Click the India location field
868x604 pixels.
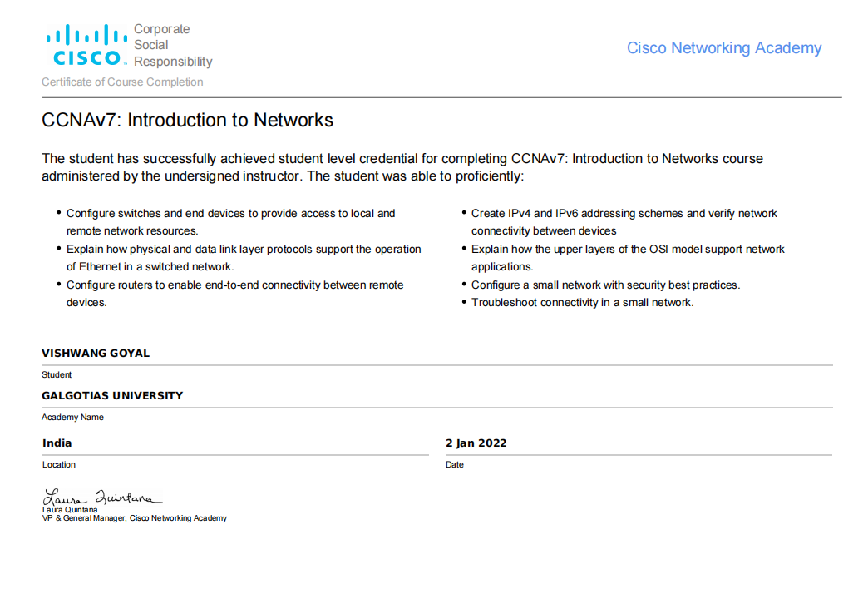pos(57,443)
